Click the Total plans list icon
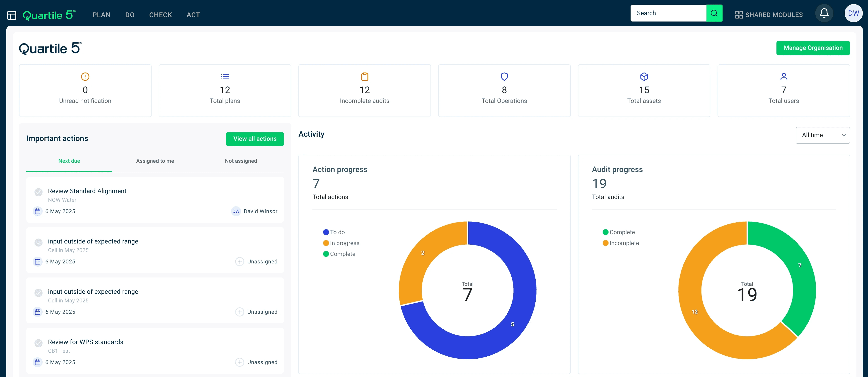 [x=225, y=77]
